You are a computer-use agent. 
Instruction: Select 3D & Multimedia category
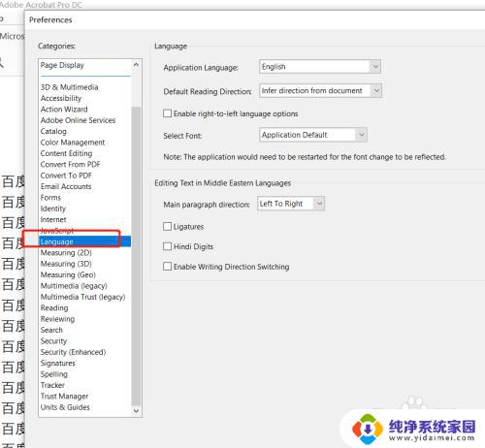tap(69, 87)
